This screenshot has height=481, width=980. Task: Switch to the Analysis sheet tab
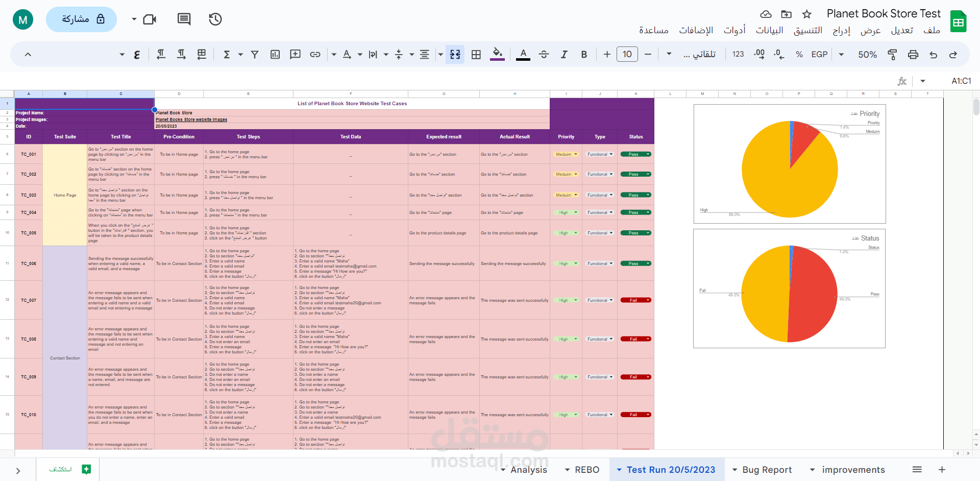[x=528, y=470]
